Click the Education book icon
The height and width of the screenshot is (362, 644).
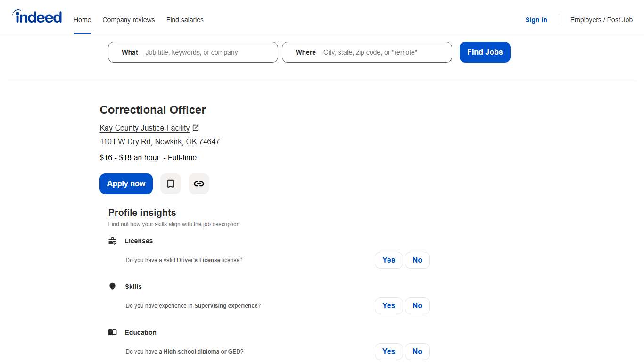tap(112, 332)
